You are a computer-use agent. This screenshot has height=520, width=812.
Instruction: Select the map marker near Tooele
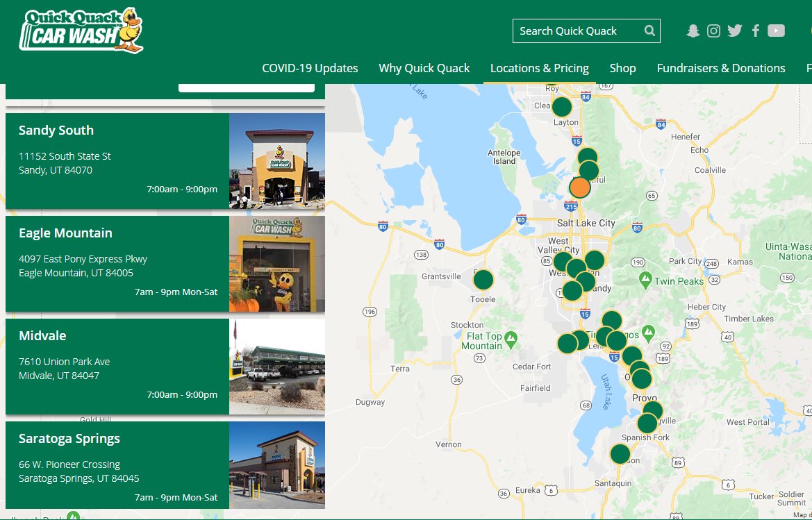[x=483, y=280]
